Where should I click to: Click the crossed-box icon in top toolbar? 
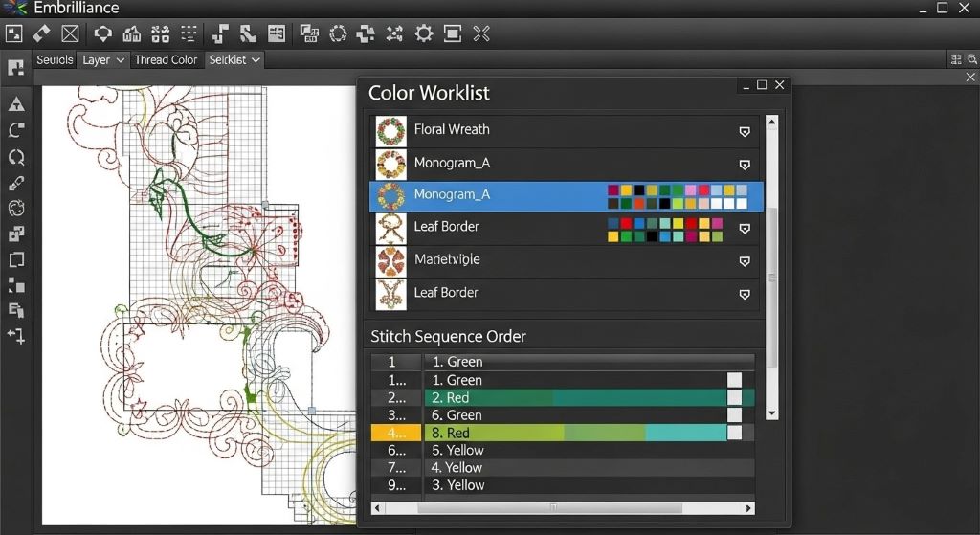71,33
